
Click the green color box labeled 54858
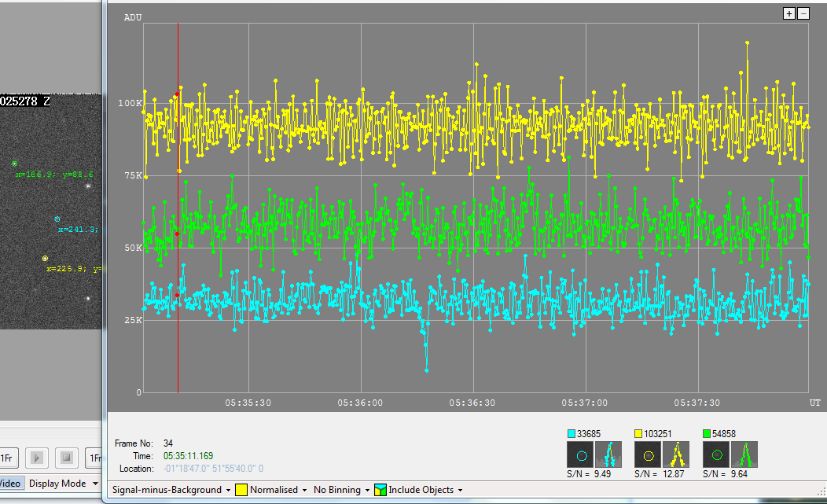[x=707, y=434]
